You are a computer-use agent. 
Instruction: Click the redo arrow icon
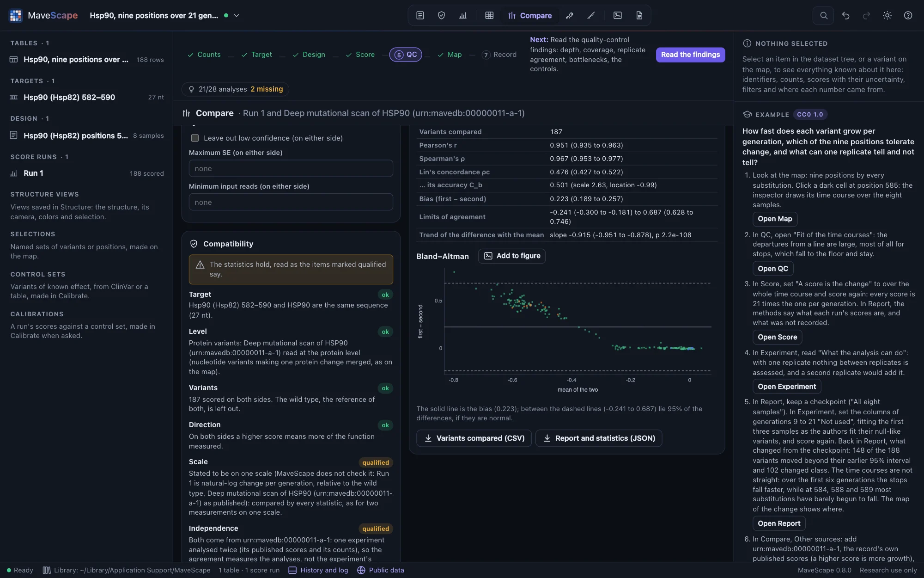point(866,15)
